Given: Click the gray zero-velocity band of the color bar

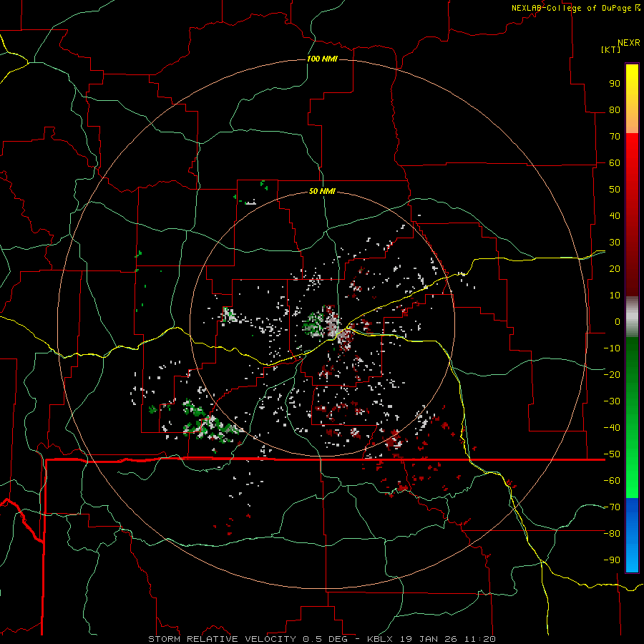Looking at the screenshot, I should [x=632, y=317].
